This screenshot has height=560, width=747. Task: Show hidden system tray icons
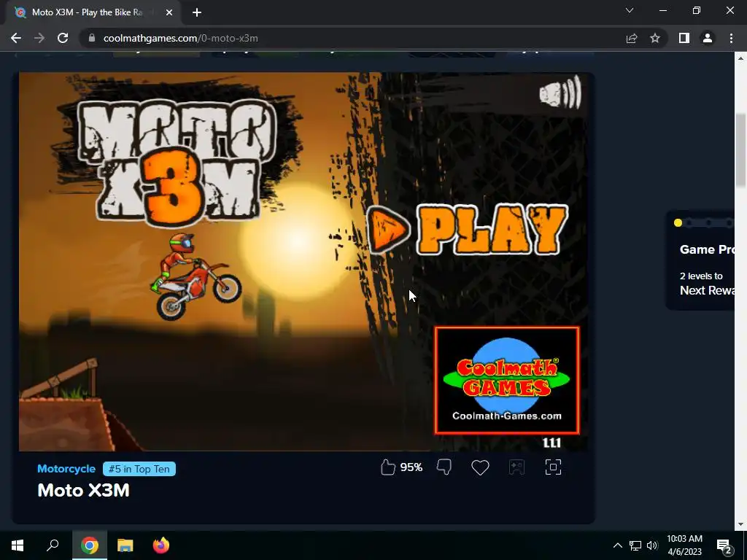[617, 545]
